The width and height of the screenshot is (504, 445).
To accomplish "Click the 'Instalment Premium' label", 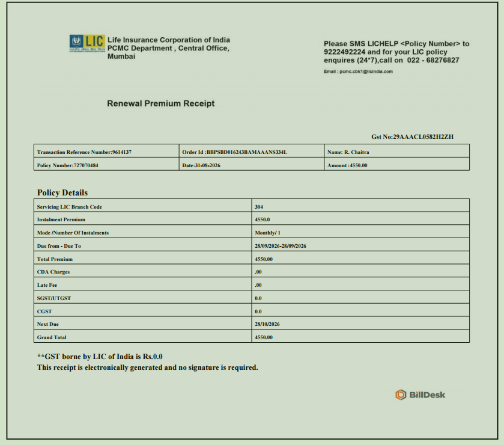I will coord(61,219).
